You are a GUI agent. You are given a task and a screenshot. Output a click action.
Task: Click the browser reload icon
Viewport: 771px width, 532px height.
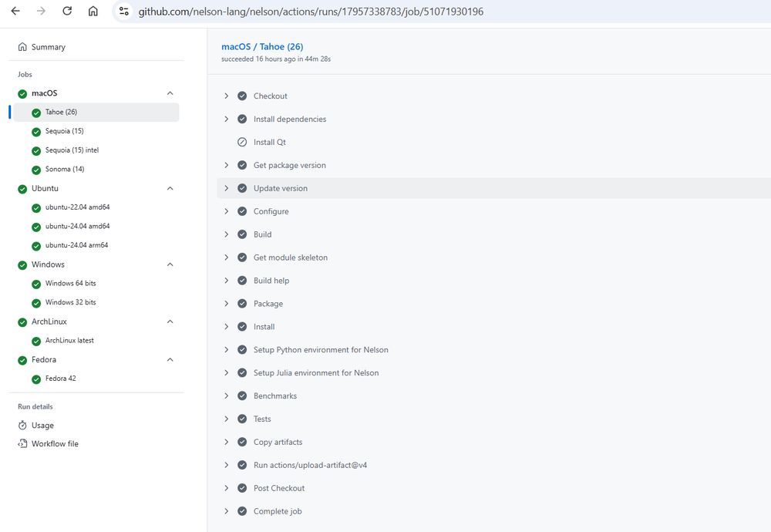[x=67, y=11]
